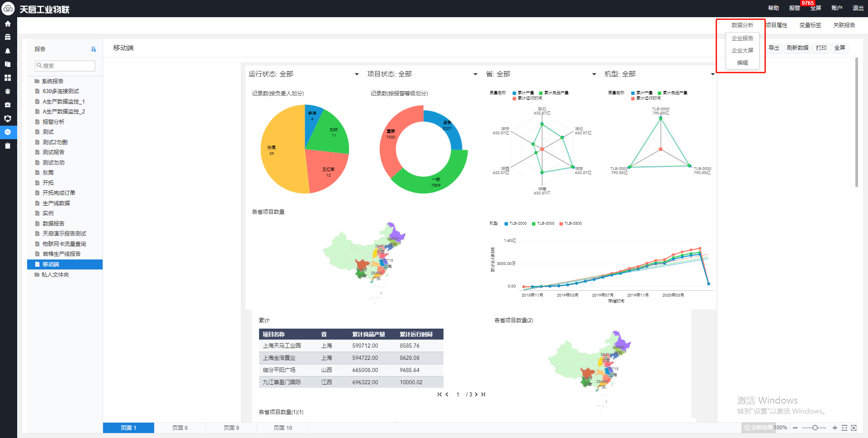The image size is (868, 438).
Task: Click 报警 in the top bar
Action: click(795, 8)
